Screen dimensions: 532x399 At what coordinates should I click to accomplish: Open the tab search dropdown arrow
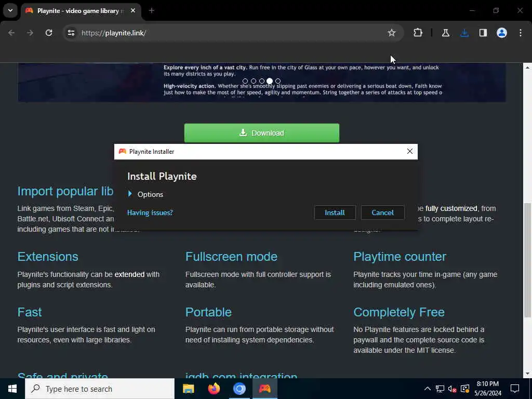(10, 10)
